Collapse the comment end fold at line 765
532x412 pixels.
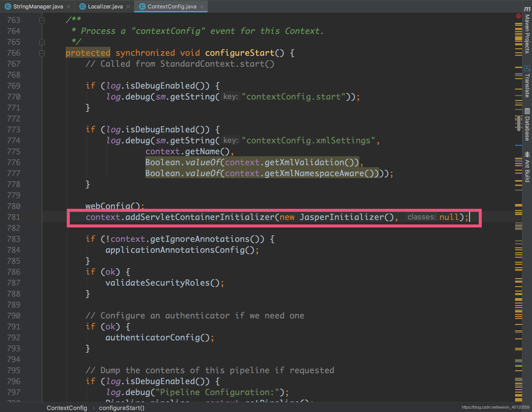tap(42, 42)
